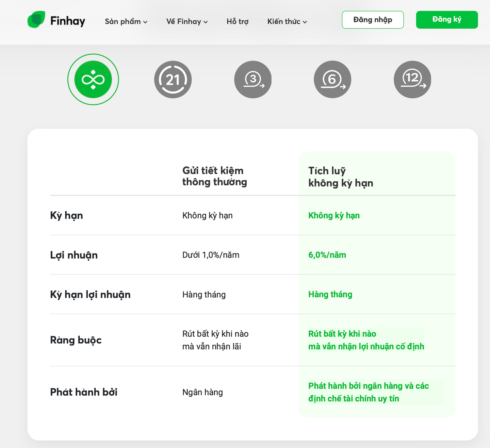Click the Tích luỹ không kỳ hạn header
This screenshot has height=448, width=490.
341,177
